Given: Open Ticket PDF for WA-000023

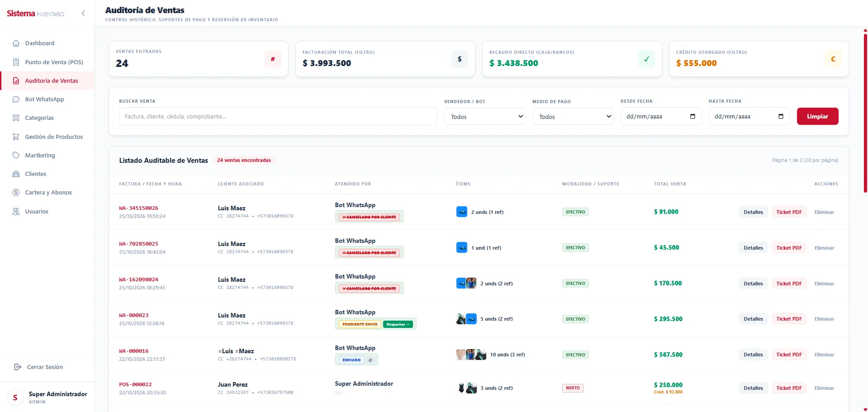Looking at the screenshot, I should [x=789, y=319].
